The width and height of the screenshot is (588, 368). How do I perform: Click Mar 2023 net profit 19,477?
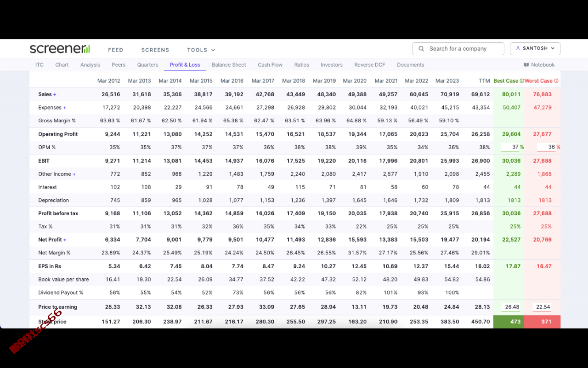point(450,240)
